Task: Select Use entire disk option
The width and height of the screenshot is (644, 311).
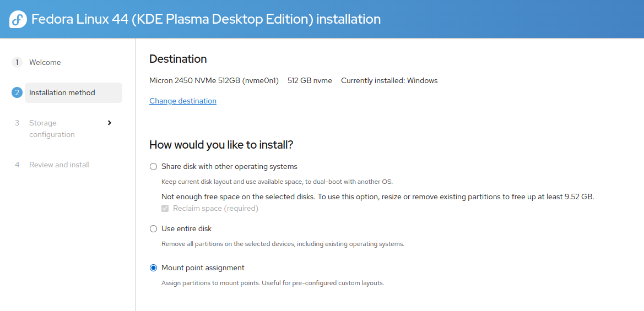Action: (x=153, y=228)
